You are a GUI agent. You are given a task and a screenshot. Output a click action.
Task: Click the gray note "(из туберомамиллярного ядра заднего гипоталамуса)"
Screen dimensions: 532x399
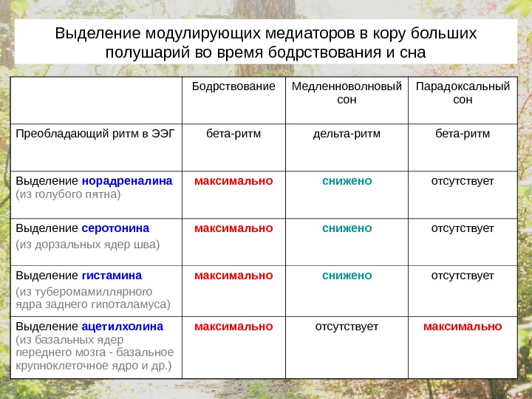coord(93,298)
